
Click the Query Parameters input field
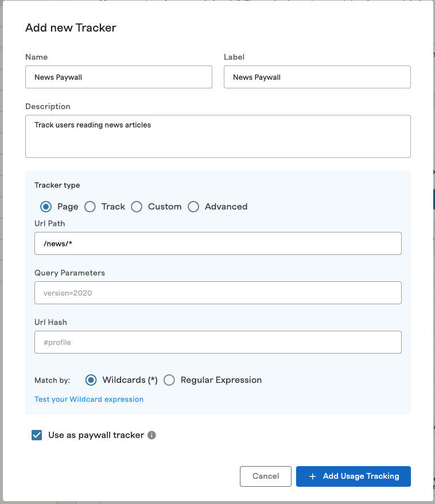pos(218,293)
